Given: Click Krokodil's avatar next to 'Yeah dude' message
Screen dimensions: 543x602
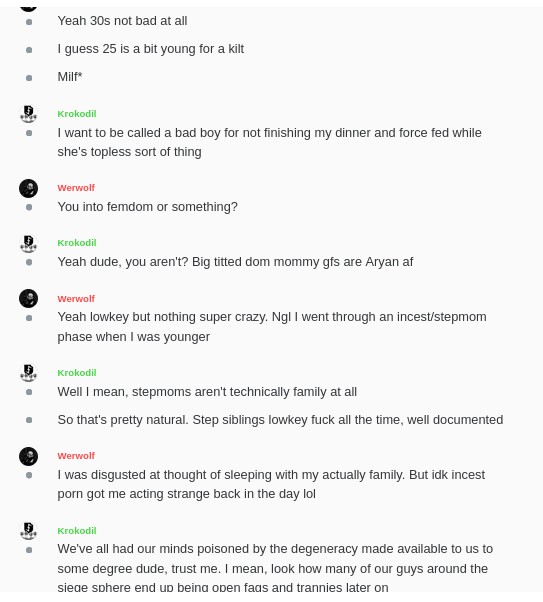Looking at the screenshot, I should [x=28, y=243].
